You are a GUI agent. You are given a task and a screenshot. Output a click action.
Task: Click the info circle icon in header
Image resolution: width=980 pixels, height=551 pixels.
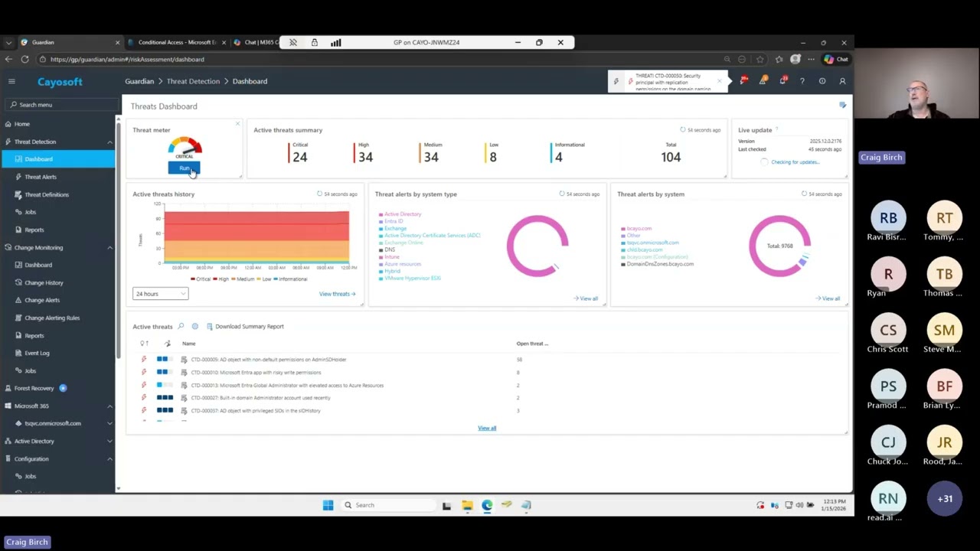click(822, 81)
